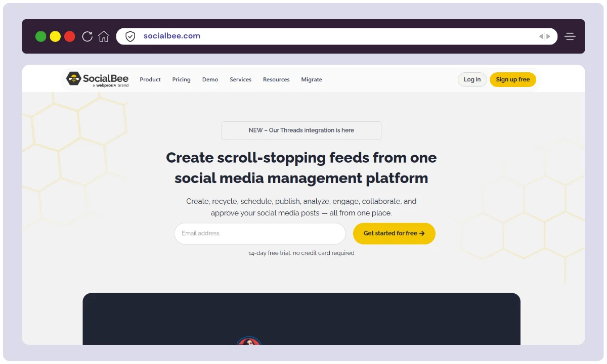
Task: Open the Threads integration announcement banner
Action: 301,130
